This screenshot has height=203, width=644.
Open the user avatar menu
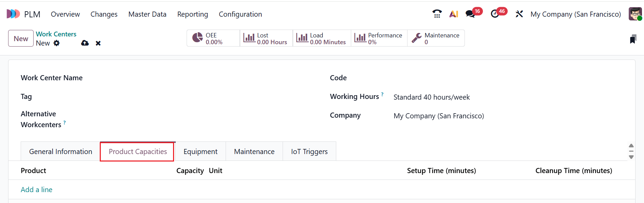pyautogui.click(x=635, y=14)
